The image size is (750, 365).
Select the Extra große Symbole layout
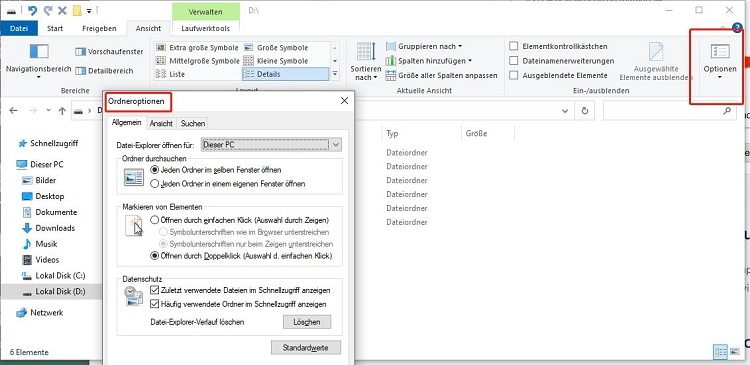click(x=197, y=48)
